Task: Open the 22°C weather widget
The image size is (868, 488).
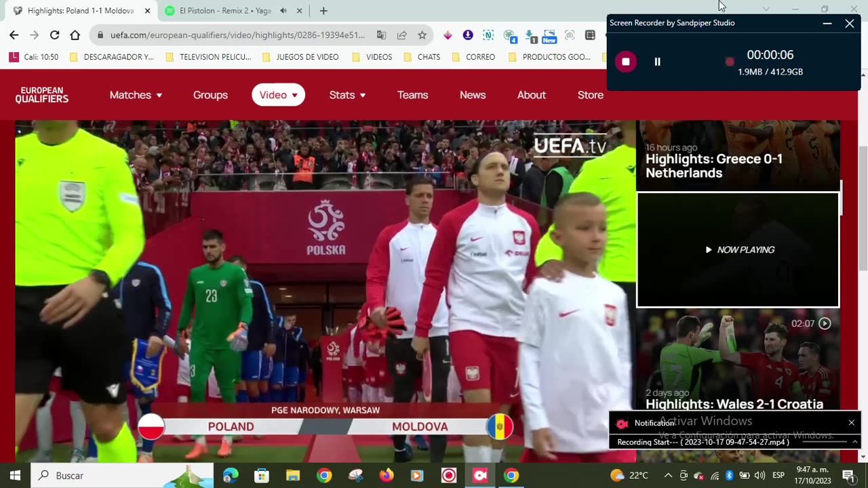Action: 629,475
